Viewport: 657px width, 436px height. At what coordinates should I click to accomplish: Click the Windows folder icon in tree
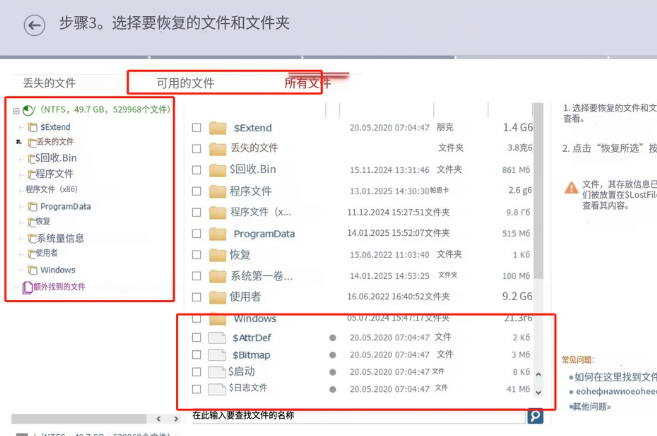[33, 270]
